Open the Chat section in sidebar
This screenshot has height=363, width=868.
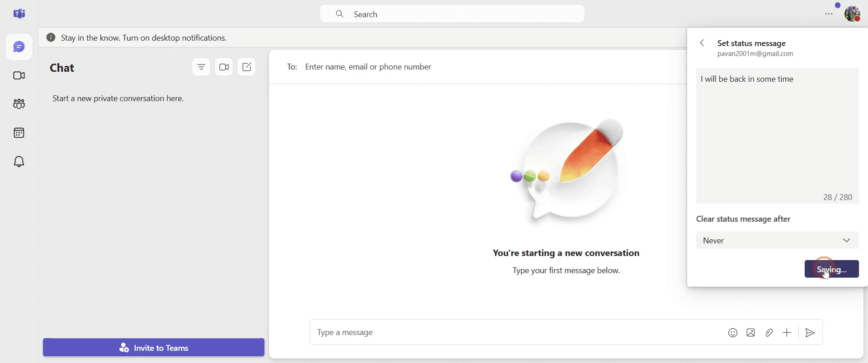(x=19, y=47)
